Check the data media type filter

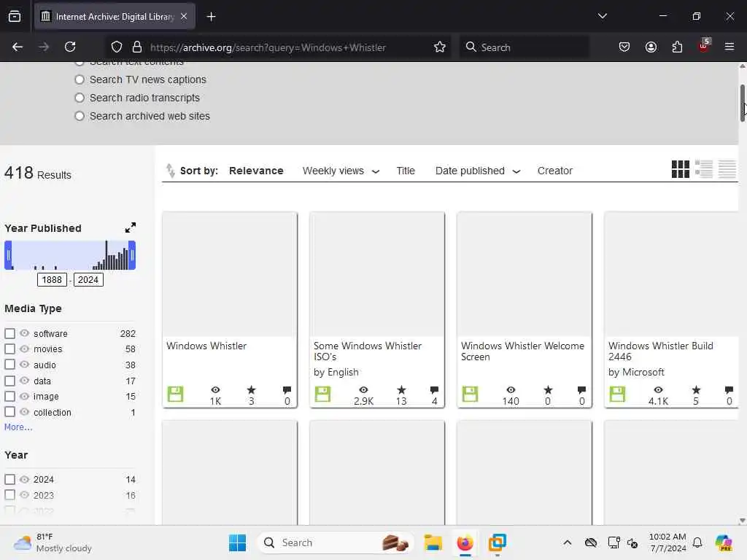pos(10,381)
